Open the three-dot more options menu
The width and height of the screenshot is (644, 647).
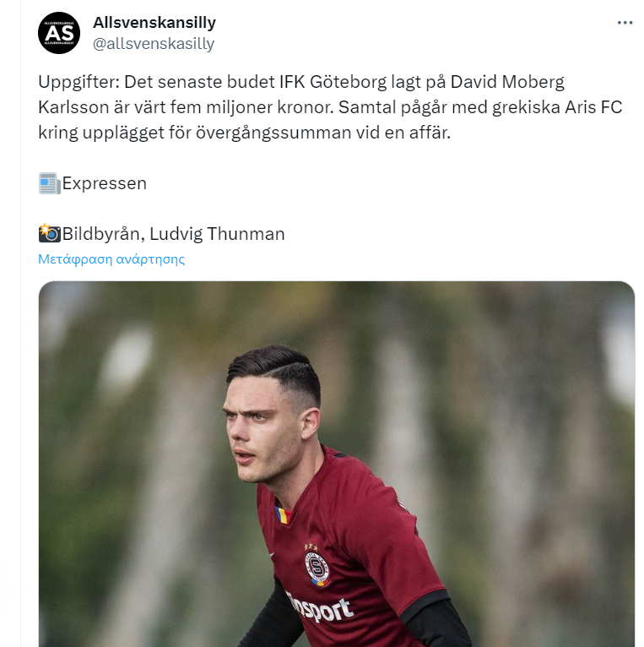point(625,23)
